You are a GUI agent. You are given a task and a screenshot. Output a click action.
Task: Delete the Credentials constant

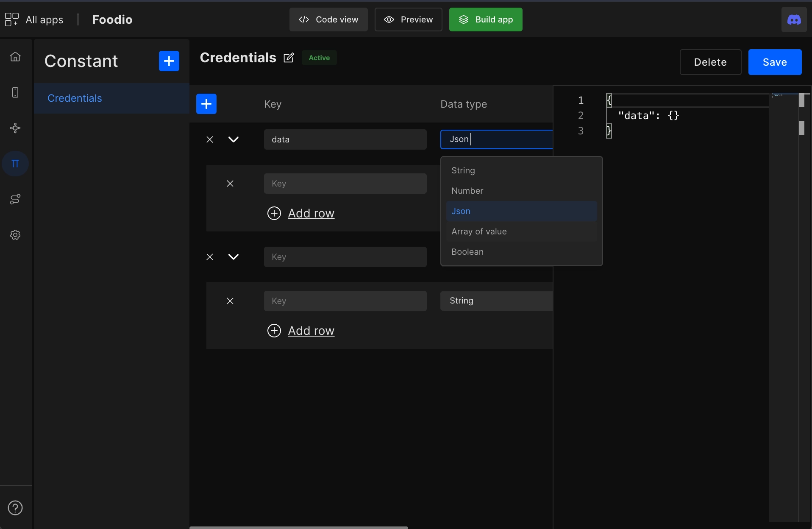710,62
